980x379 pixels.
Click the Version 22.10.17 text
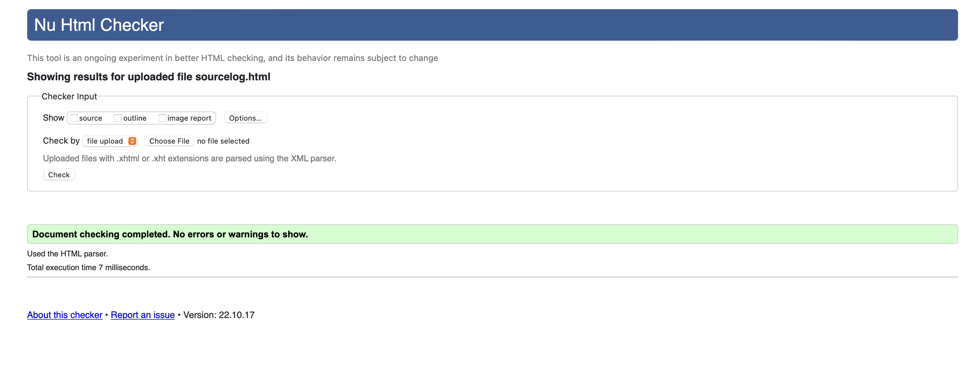219,315
